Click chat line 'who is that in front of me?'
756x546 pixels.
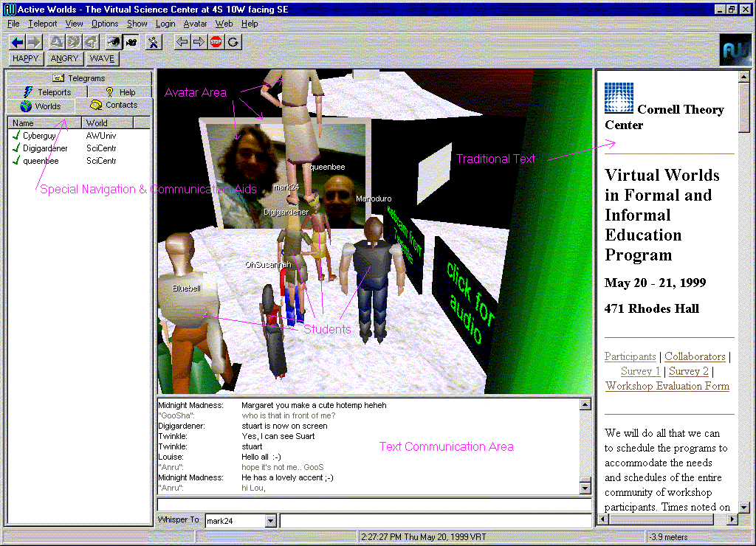point(289,415)
